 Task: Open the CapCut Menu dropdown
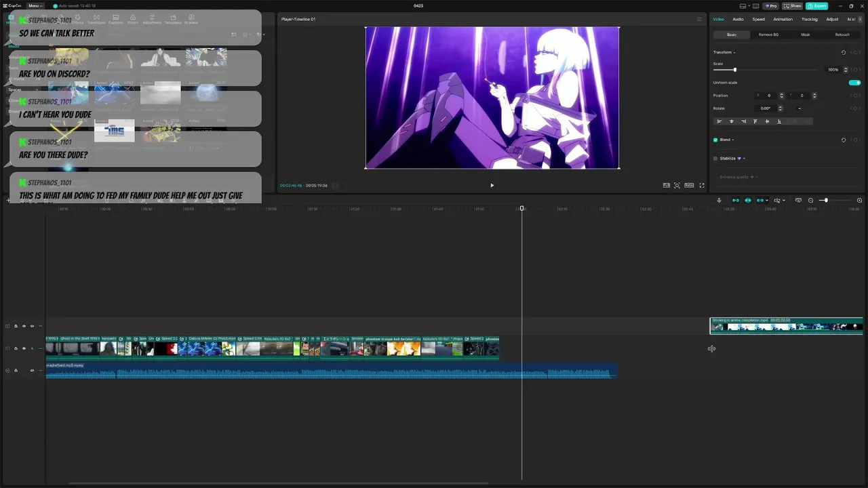point(35,5)
